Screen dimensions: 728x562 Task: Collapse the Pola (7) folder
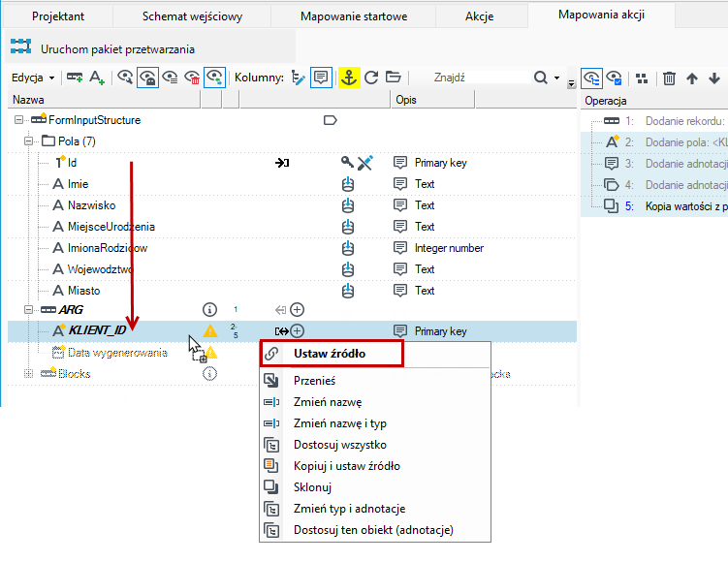(x=28, y=141)
